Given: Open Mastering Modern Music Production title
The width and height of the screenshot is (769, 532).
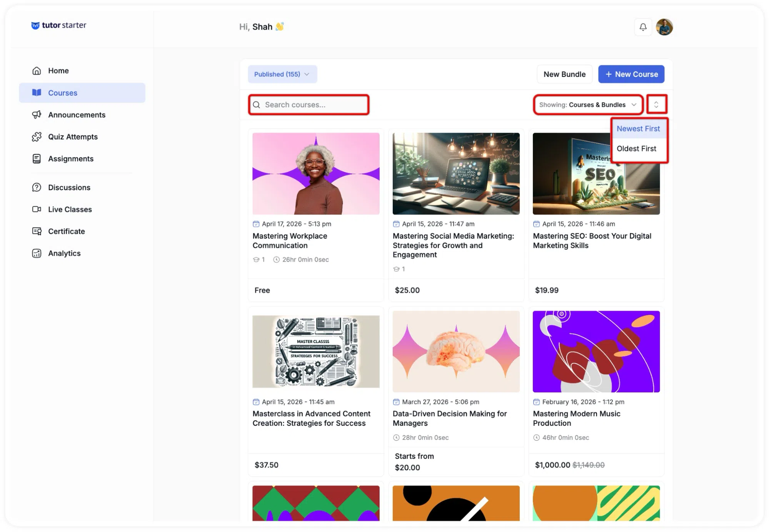Looking at the screenshot, I should pyautogui.click(x=577, y=418).
